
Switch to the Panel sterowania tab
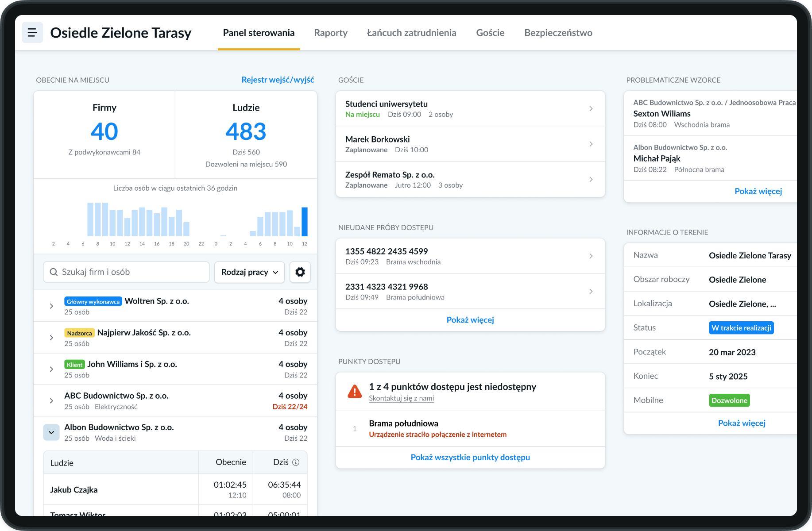click(259, 33)
